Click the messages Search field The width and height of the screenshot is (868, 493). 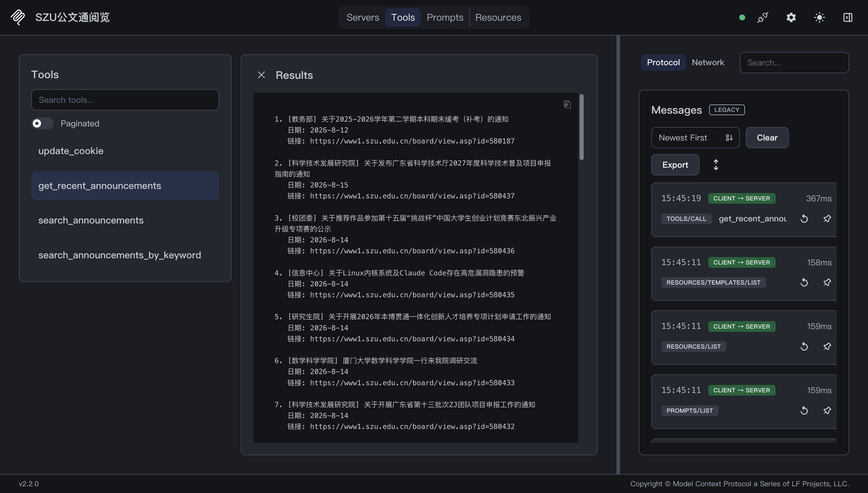pos(794,62)
